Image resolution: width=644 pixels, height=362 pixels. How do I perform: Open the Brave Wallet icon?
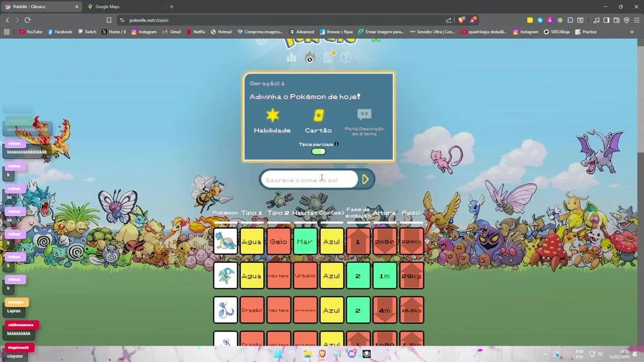pyautogui.click(x=616, y=20)
